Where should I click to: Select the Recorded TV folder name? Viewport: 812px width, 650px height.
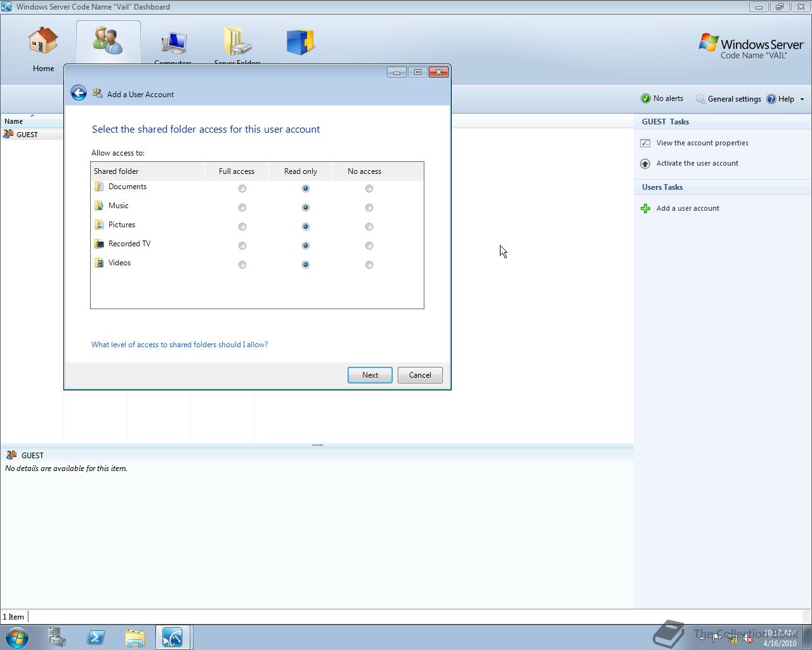click(x=129, y=244)
